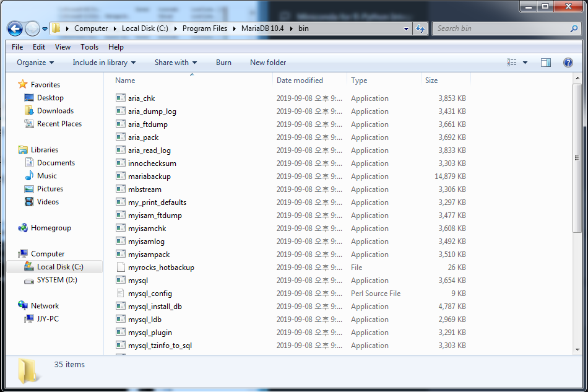Click the mysql_install_db icon
This screenshot has height=392, width=588.
click(x=120, y=306)
